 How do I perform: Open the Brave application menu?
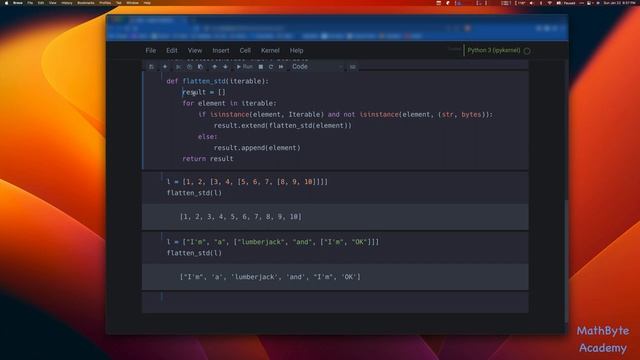click(x=18, y=3)
